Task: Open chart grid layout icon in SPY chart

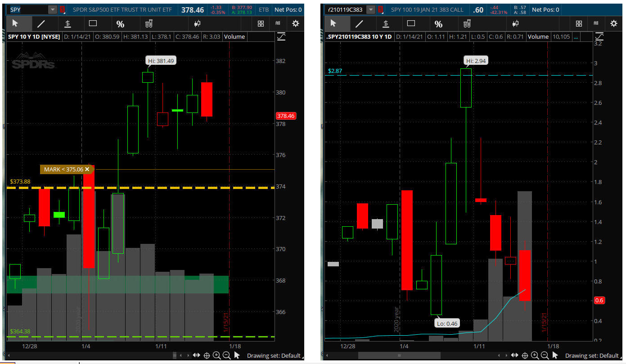Action: coord(261,24)
